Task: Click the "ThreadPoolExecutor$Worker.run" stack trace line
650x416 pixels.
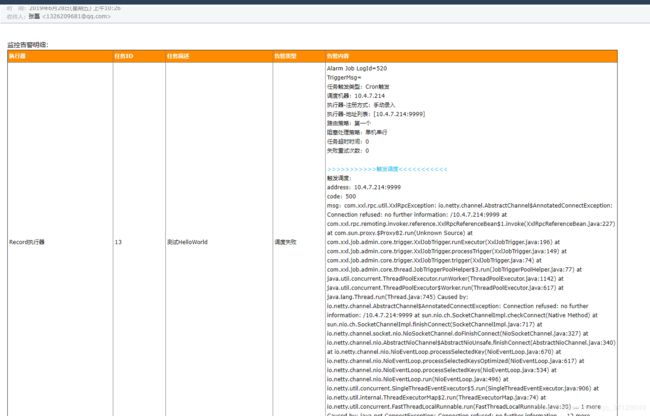Action: pyautogui.click(x=445, y=288)
